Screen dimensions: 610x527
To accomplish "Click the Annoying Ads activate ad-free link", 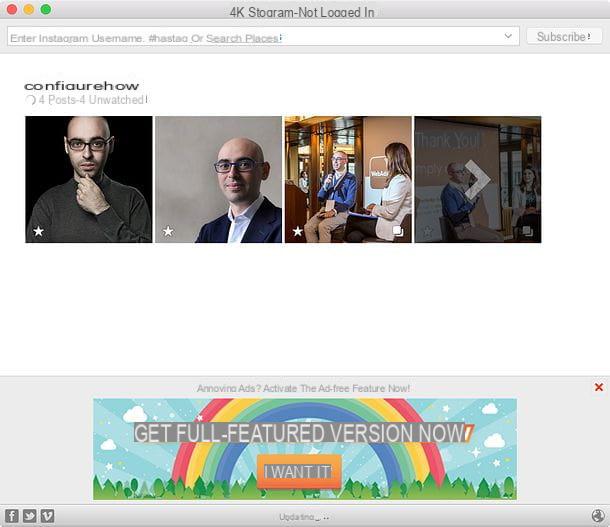I will (303, 388).
